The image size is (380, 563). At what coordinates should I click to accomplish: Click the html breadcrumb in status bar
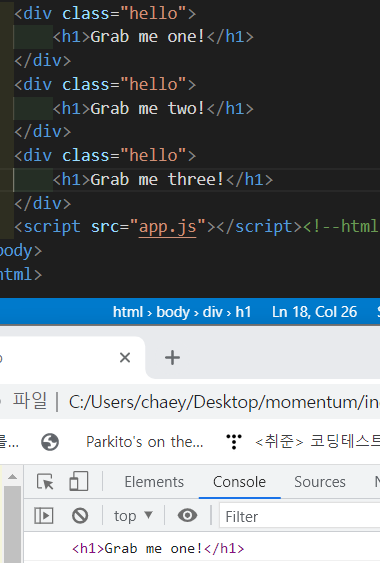pyautogui.click(x=128, y=312)
